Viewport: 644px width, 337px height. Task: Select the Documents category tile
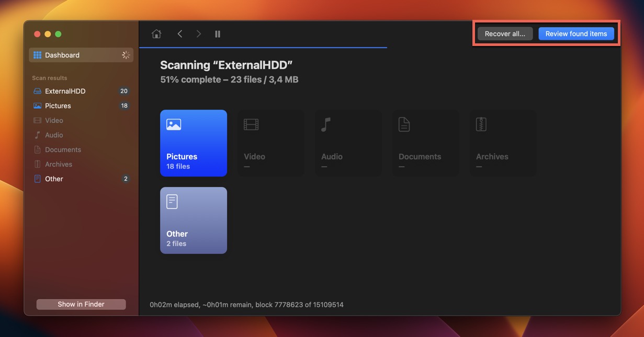tap(426, 143)
